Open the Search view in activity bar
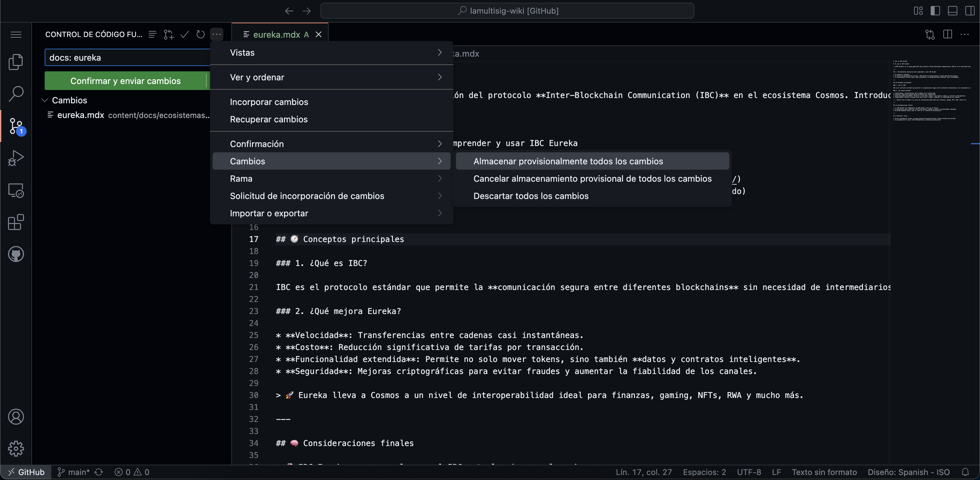The height and width of the screenshot is (480, 980). pyautogui.click(x=16, y=94)
